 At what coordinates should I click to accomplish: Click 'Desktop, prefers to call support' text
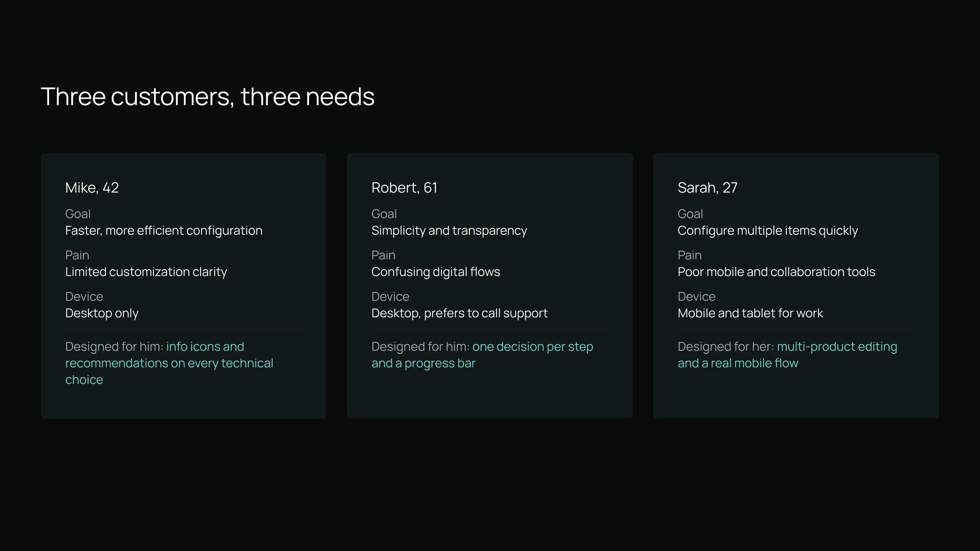[460, 313]
